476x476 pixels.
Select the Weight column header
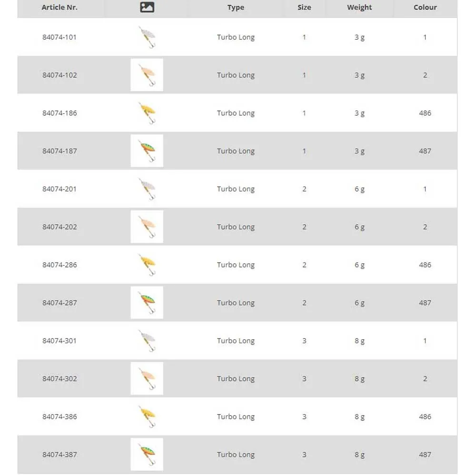point(359,7)
